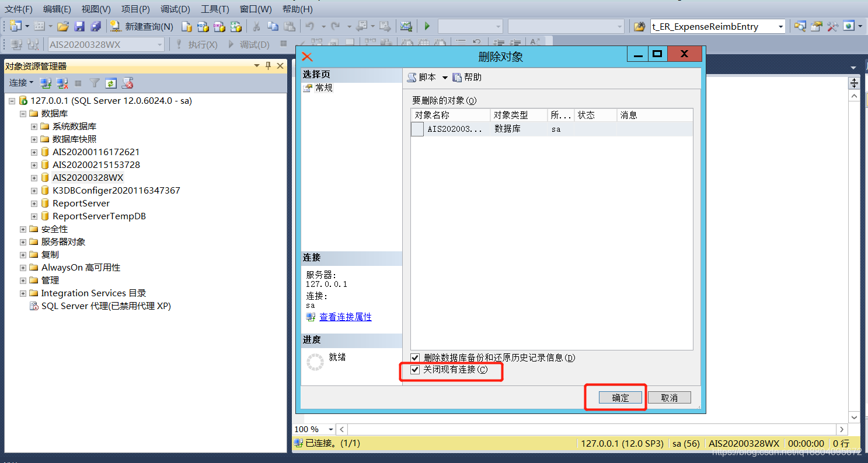Expand the ReportServer database node

click(x=34, y=204)
